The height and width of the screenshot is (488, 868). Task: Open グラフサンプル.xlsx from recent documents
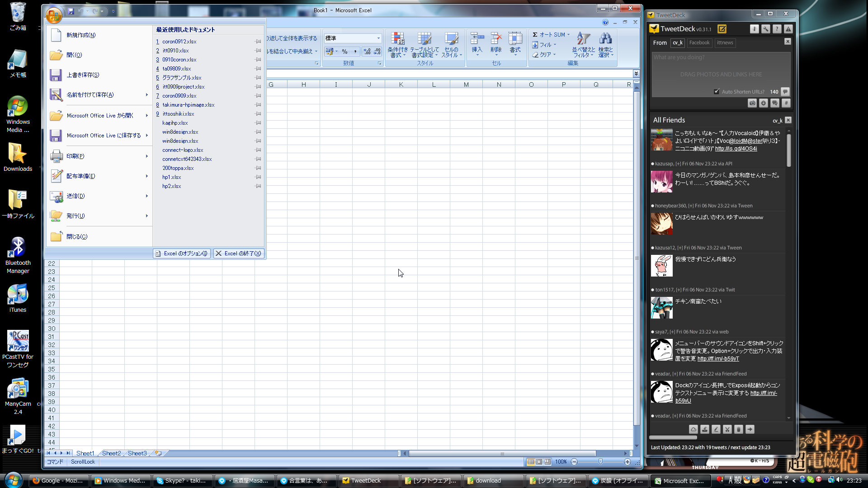tap(182, 78)
